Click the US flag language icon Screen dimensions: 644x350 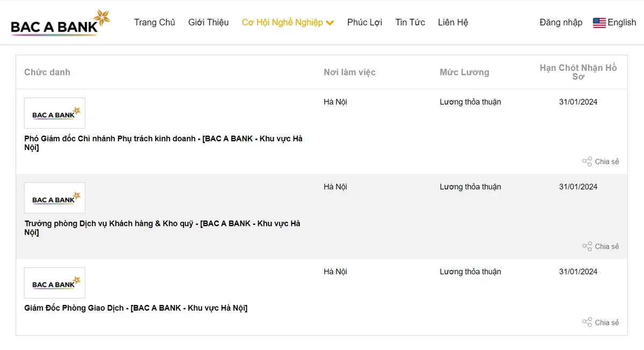pyautogui.click(x=599, y=23)
